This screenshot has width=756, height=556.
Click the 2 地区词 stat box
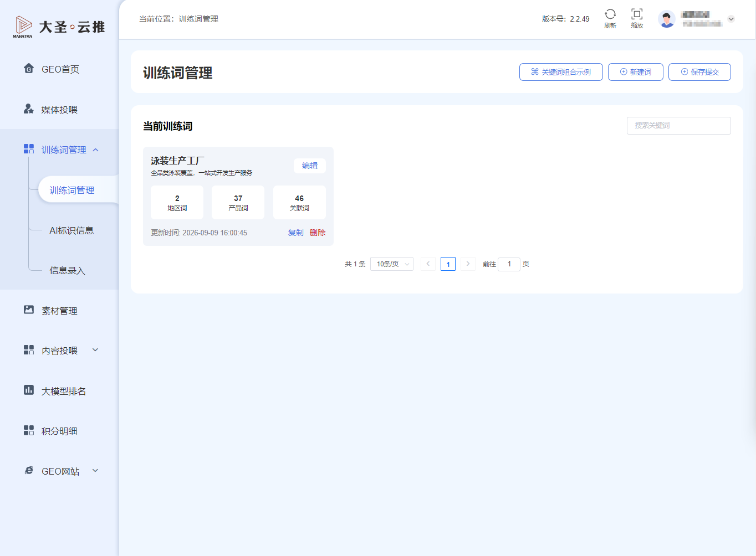177,203
